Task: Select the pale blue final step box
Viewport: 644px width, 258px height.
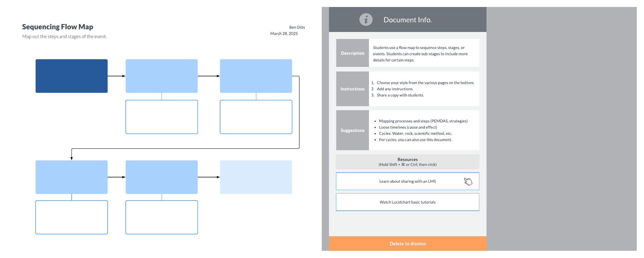Action: point(256,177)
